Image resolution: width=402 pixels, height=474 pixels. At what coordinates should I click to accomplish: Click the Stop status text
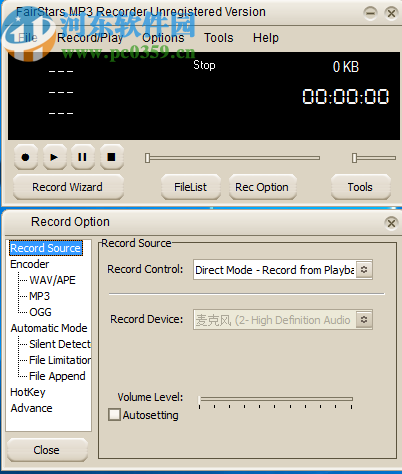204,65
